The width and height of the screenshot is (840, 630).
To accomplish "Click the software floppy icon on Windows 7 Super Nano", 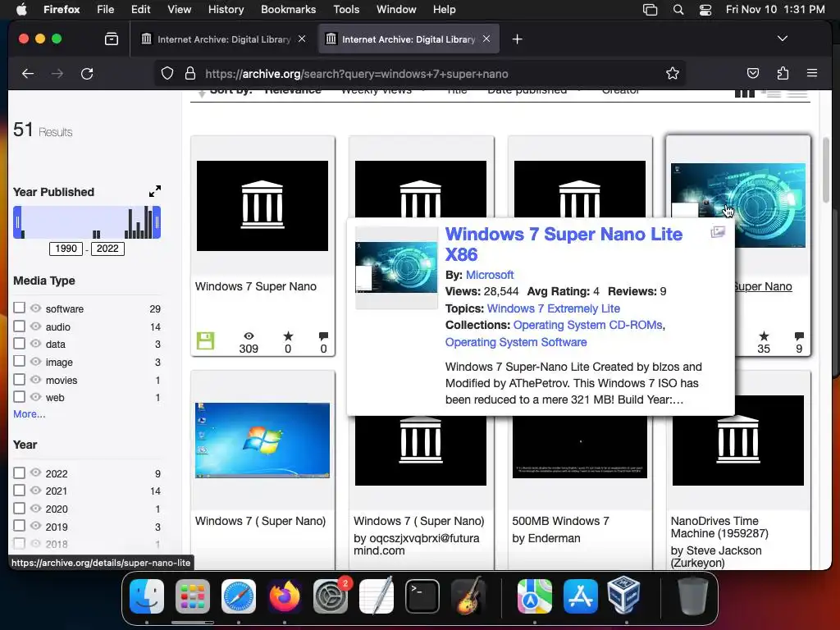I will [205, 340].
